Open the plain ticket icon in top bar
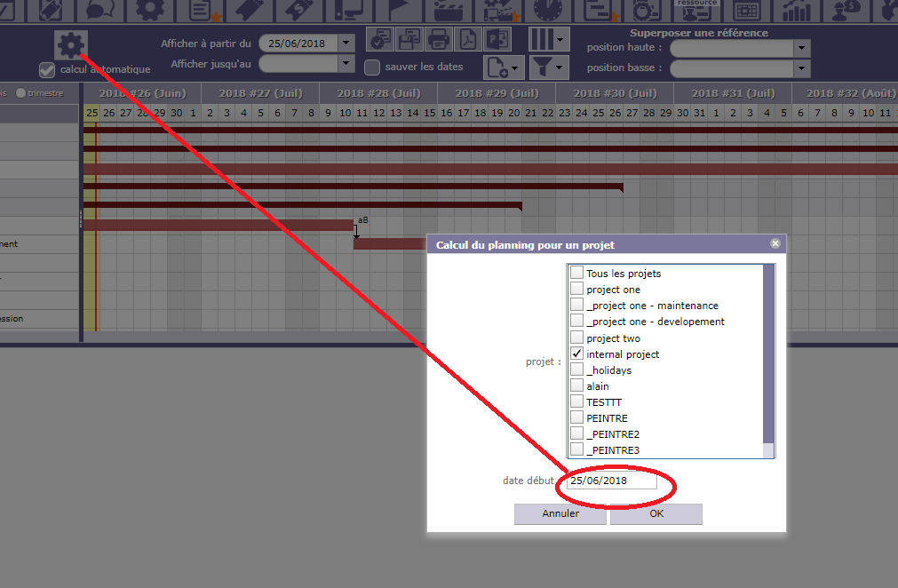Screen dimensions: 898x588 [249, 10]
